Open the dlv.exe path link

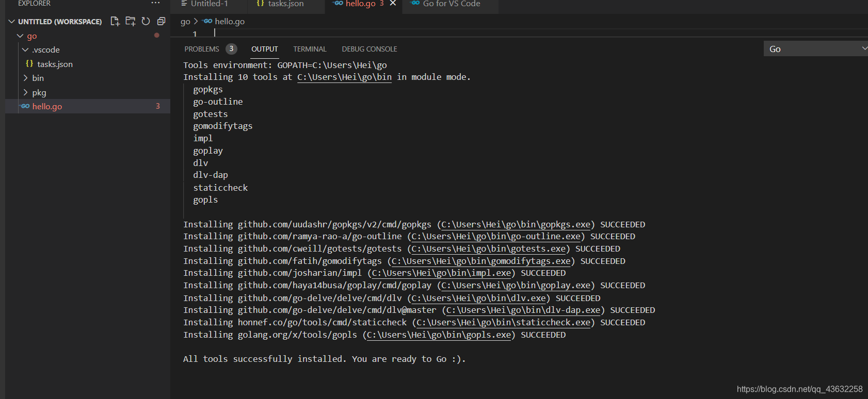[x=478, y=298]
